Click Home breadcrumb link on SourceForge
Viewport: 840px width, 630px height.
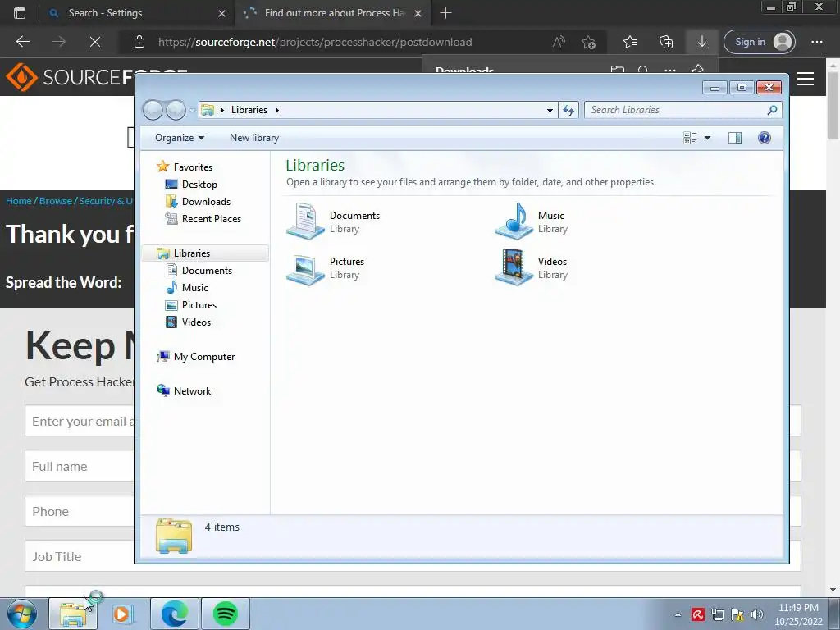[19, 201]
